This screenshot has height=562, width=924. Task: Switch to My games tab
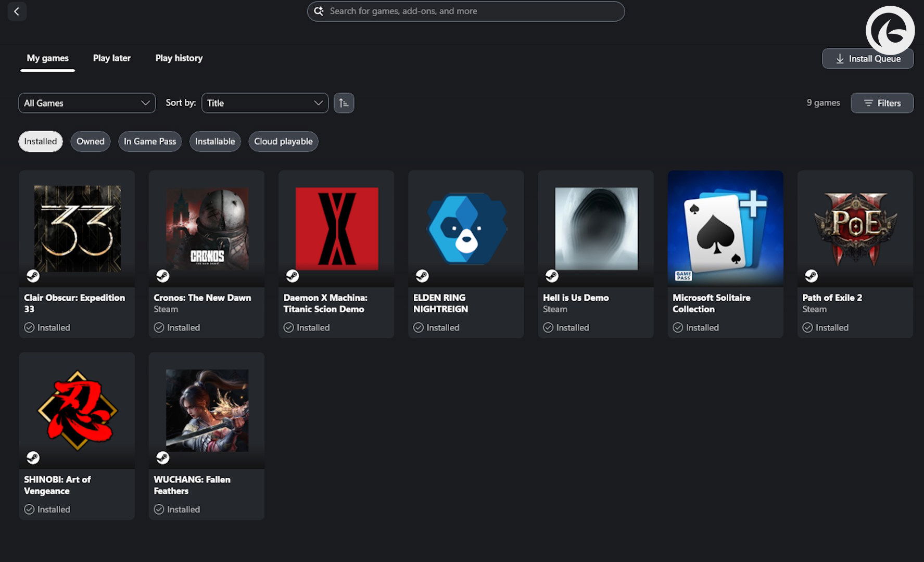point(47,58)
